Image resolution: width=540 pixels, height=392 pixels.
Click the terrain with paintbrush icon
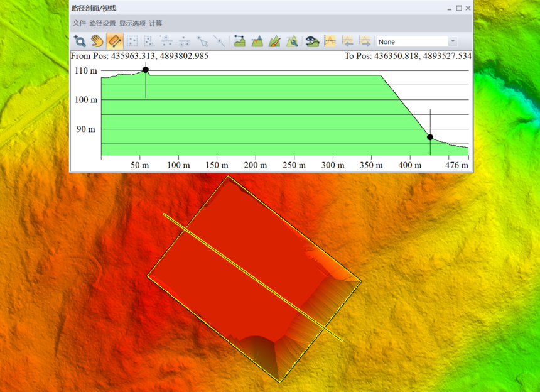[274, 41]
